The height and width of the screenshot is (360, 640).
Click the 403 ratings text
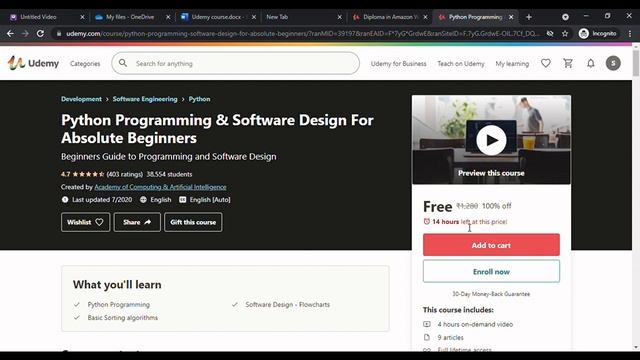pos(124,174)
